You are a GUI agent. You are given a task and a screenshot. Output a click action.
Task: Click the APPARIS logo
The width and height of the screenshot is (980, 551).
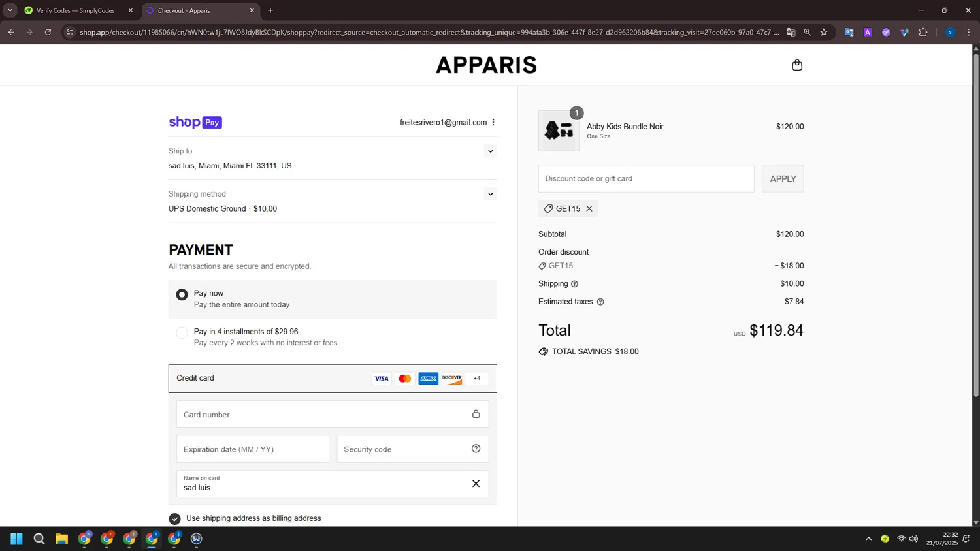[x=486, y=65]
